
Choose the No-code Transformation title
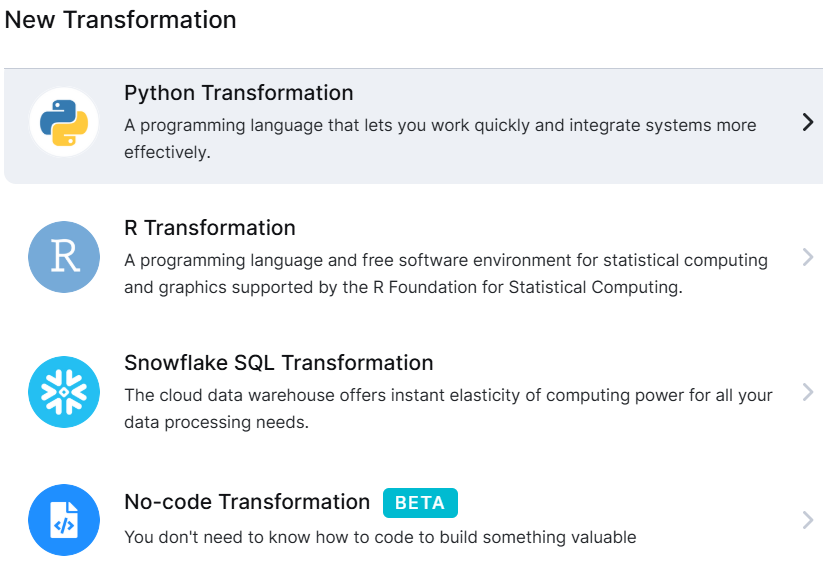click(x=247, y=502)
